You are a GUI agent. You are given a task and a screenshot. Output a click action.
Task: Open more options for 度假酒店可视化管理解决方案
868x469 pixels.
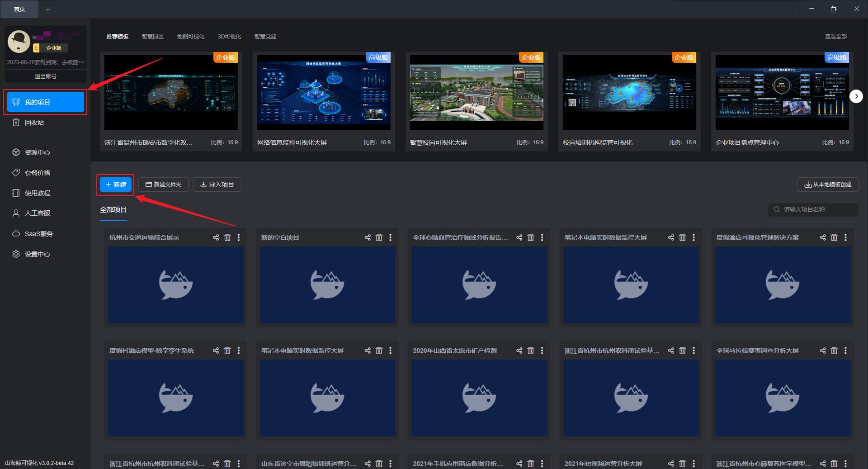point(845,237)
